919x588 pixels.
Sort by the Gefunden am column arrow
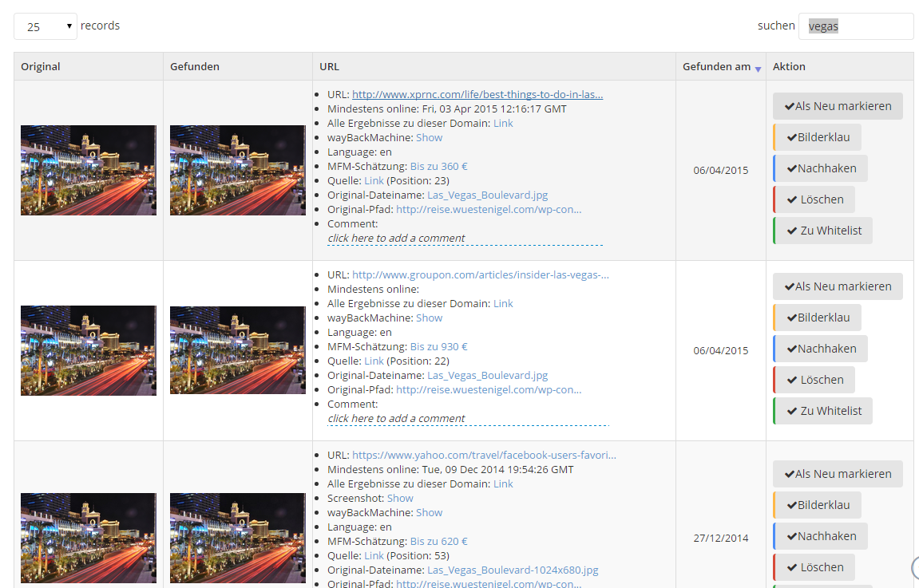click(x=758, y=69)
